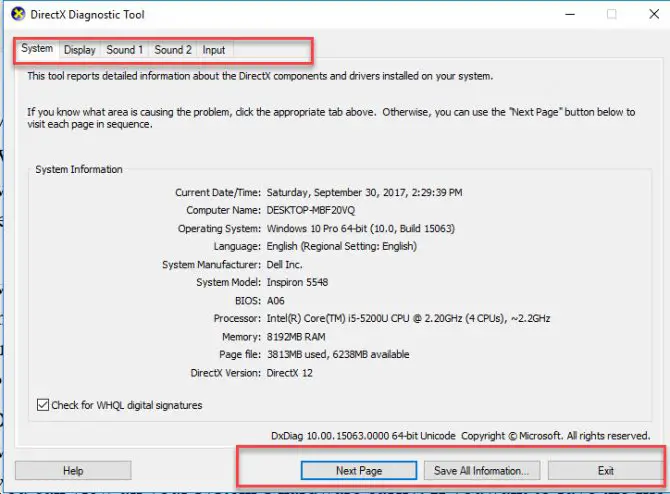Screen dimensions: 670x494
Task: Click the DirectX 12 version value
Action: click(x=289, y=373)
